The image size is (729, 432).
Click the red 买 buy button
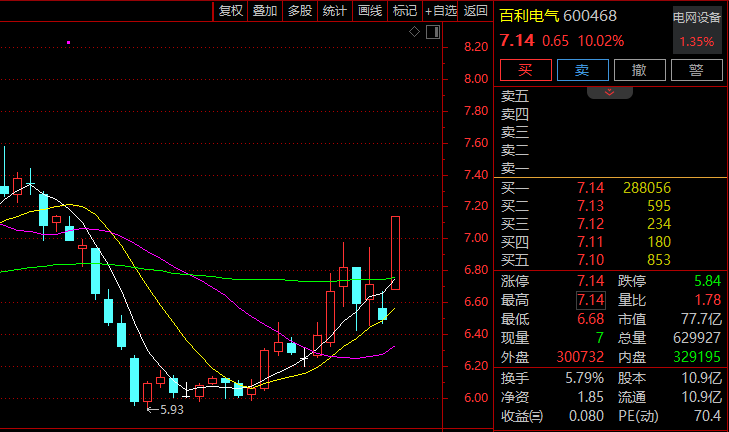click(x=525, y=70)
